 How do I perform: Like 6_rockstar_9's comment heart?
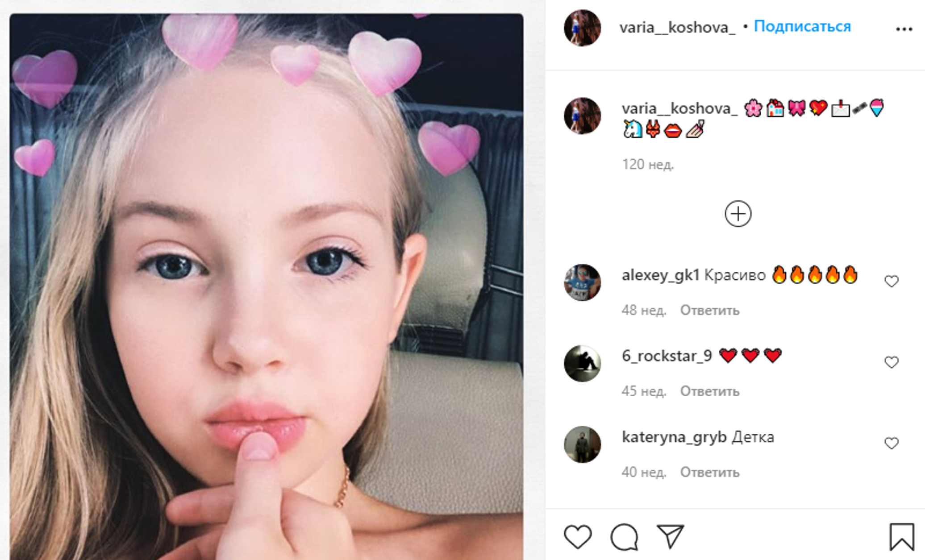892,362
